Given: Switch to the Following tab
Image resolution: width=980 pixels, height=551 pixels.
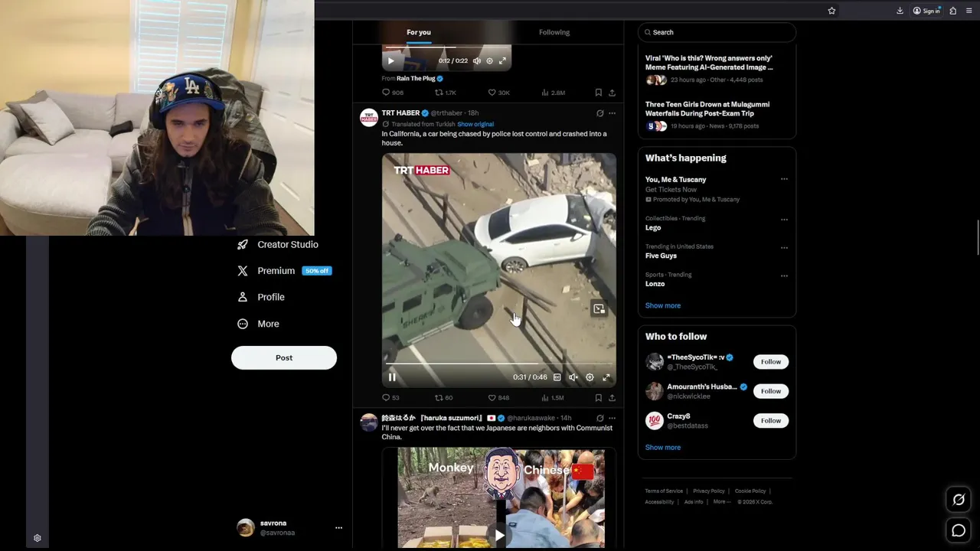Looking at the screenshot, I should point(554,32).
